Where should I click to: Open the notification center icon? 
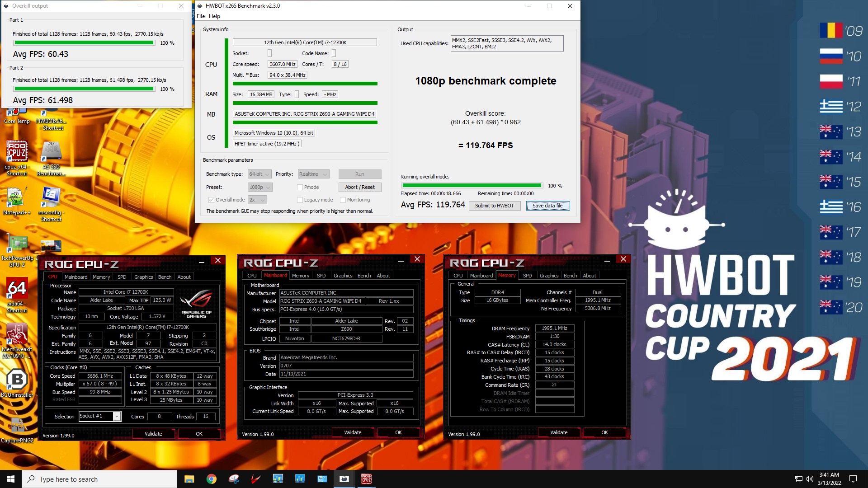(x=853, y=479)
